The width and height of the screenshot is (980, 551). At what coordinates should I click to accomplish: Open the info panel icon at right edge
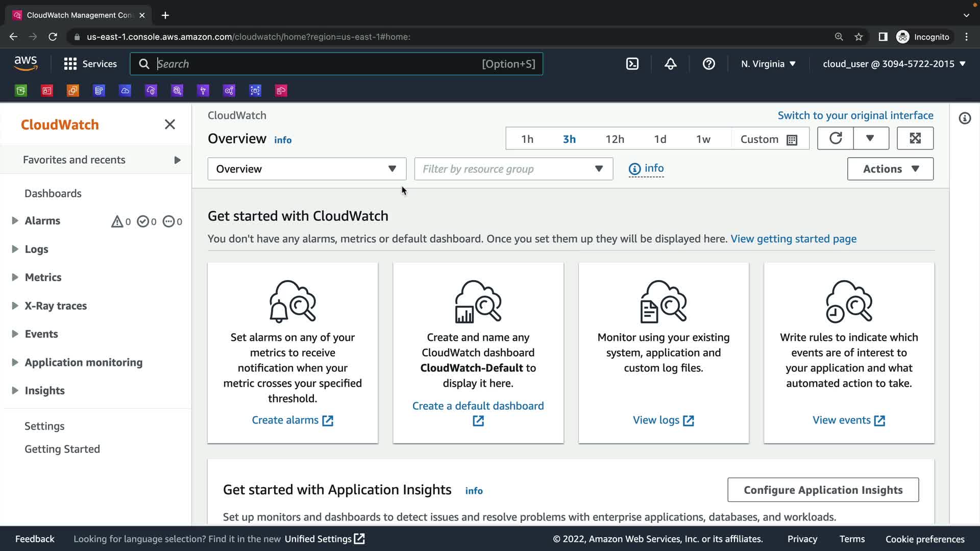coord(964,118)
